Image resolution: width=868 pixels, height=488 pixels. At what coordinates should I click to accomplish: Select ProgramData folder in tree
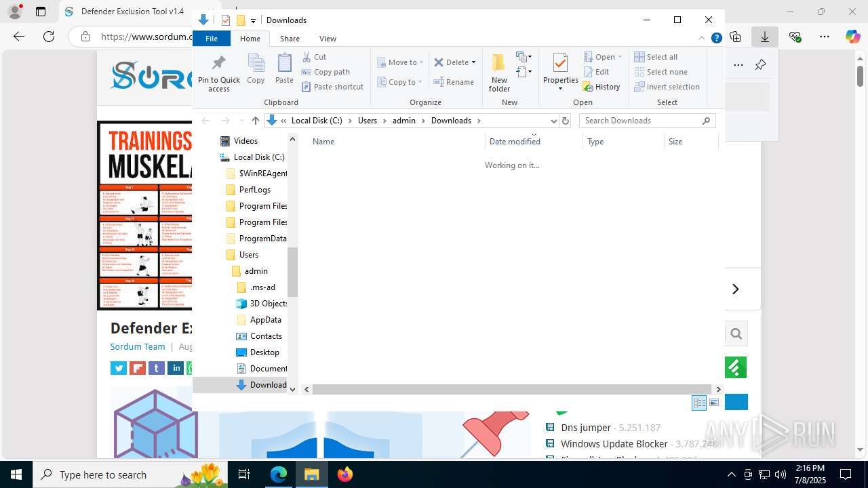click(x=256, y=239)
